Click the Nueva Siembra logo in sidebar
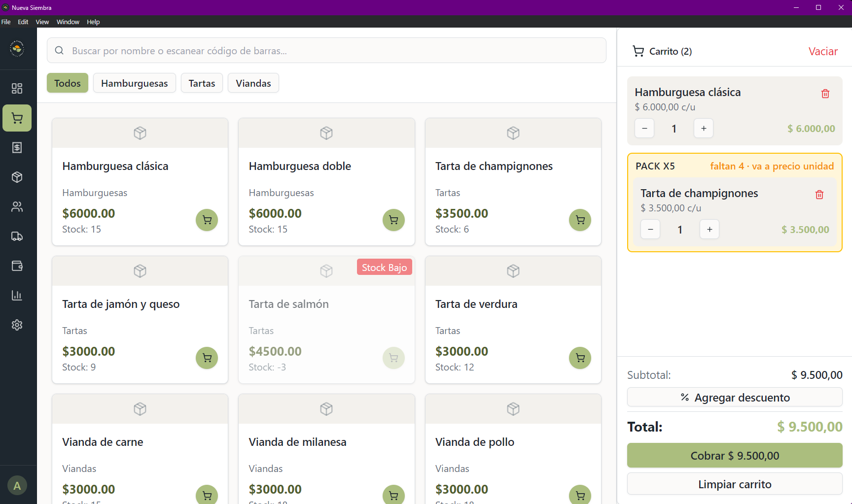Viewport: 852px width, 504px height. click(x=17, y=49)
